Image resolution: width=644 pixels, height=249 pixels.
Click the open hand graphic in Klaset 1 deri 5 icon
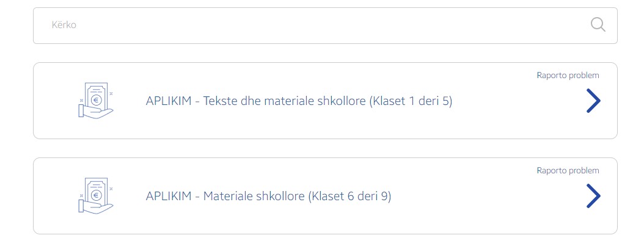coord(96,112)
